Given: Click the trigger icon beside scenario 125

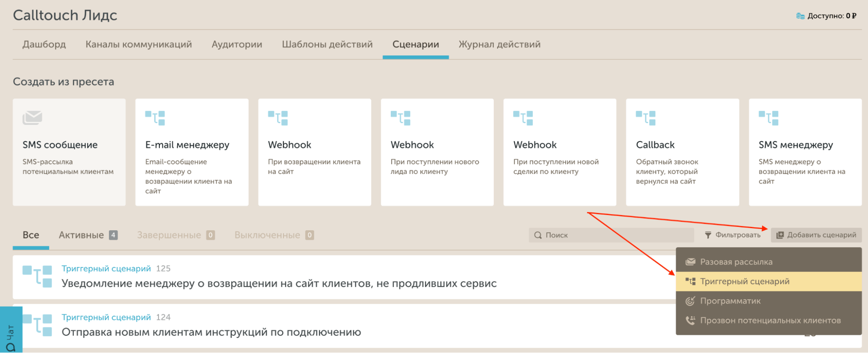Looking at the screenshot, I should [37, 276].
